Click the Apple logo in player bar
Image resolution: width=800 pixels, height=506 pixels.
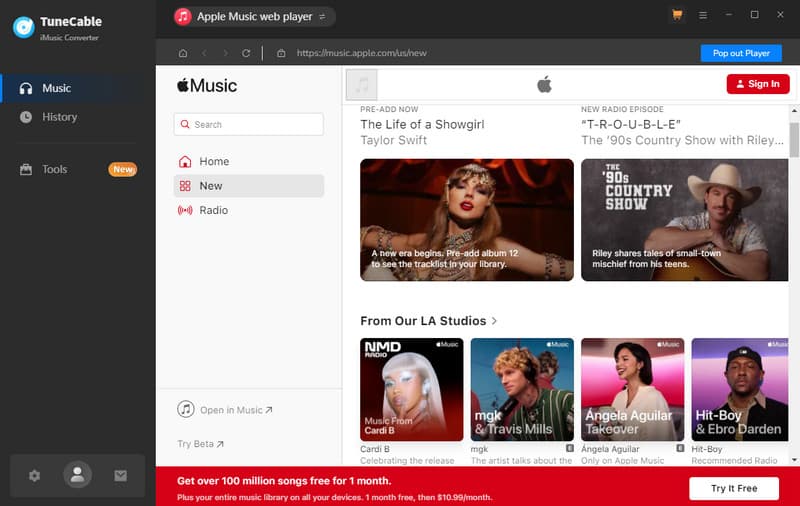[x=544, y=84]
